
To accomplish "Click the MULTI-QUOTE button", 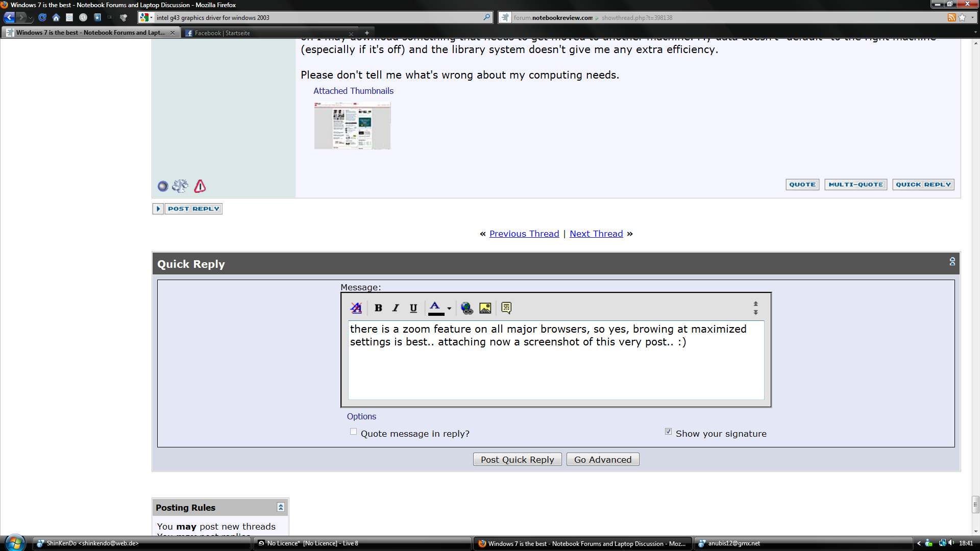I will 855,185.
